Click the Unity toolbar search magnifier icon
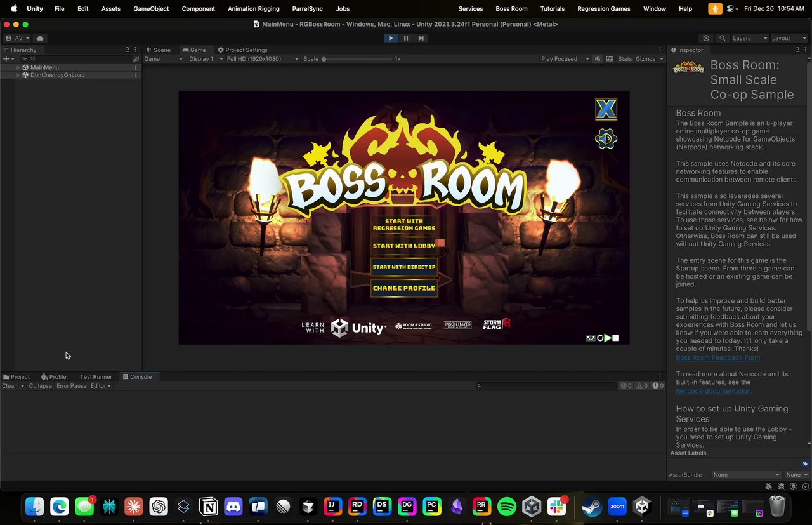The width and height of the screenshot is (812, 525). tap(722, 38)
